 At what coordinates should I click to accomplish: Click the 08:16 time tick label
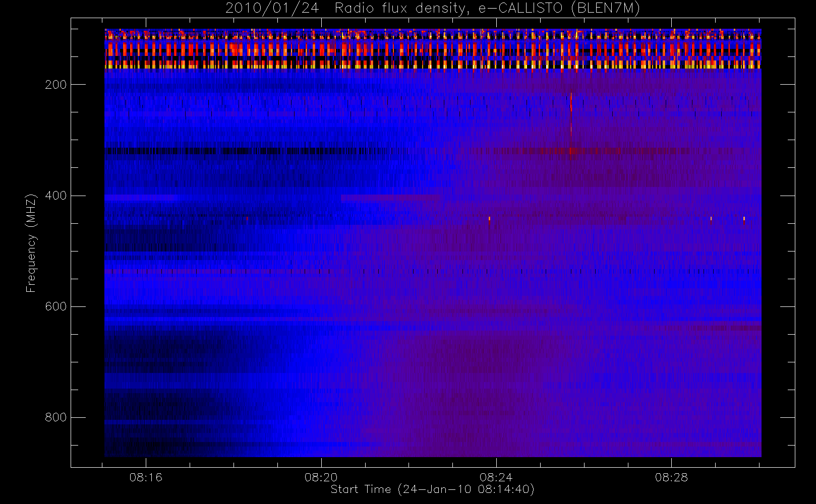[x=146, y=477]
